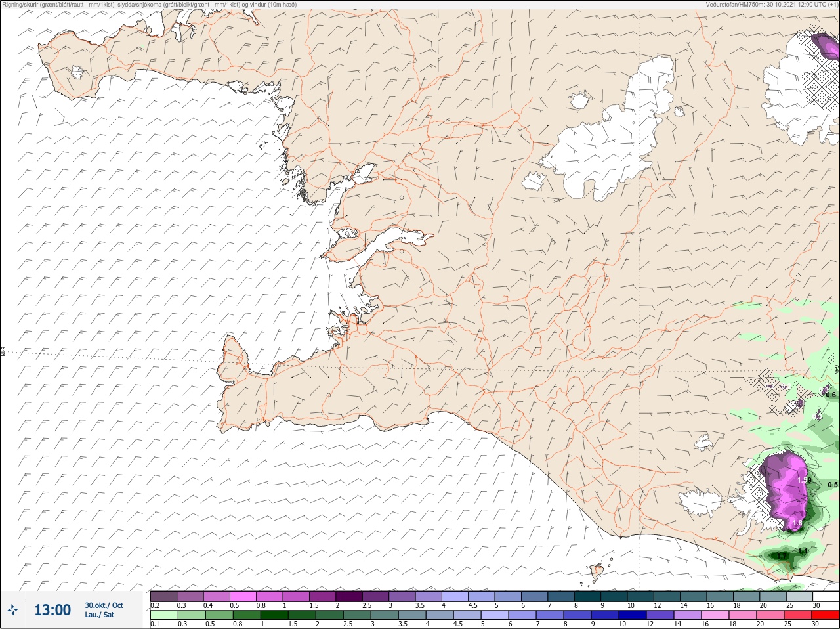The image size is (840, 629).
Task: Click the 1.9 value in the pink area
Action: [x=804, y=480]
